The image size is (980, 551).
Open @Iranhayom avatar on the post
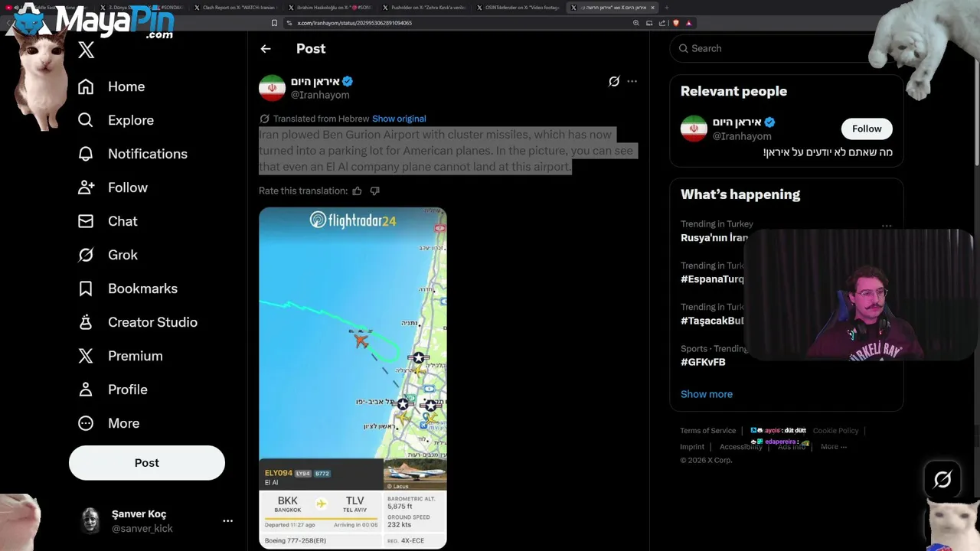coord(272,88)
